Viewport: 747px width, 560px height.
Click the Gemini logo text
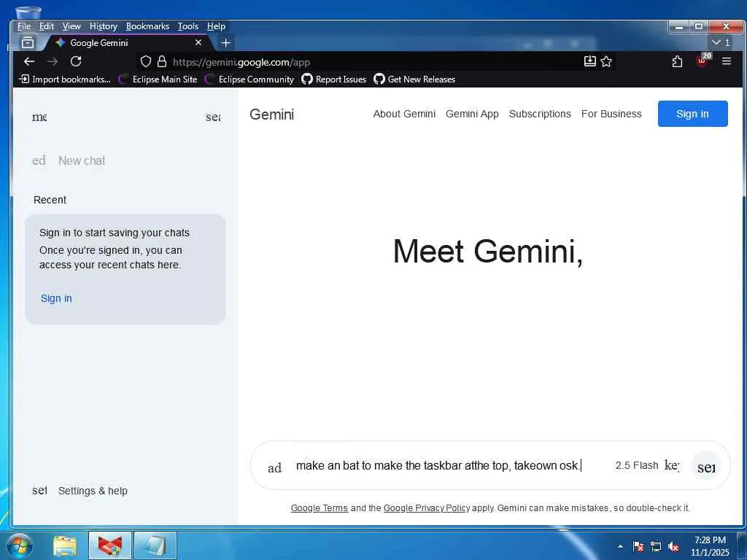tap(271, 114)
